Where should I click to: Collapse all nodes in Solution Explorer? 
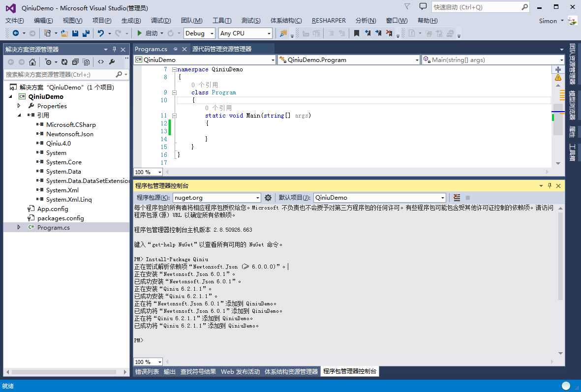pos(76,62)
